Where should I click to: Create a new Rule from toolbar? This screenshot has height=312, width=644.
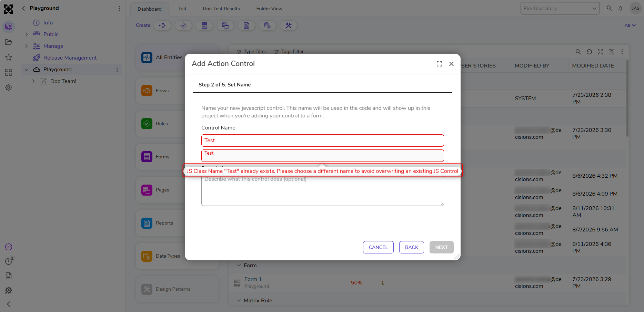183,25
